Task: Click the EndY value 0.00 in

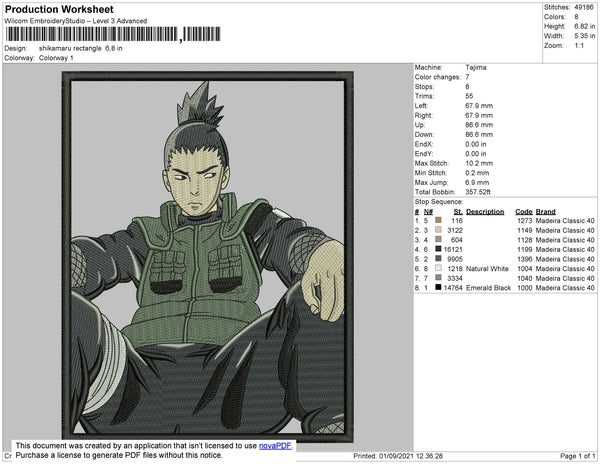Action: coord(476,153)
